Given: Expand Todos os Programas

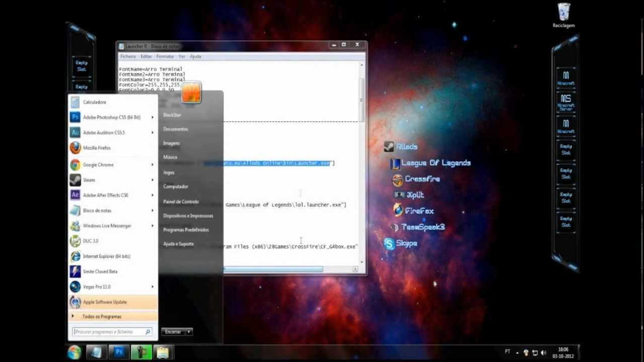Looking at the screenshot, I should 113,316.
